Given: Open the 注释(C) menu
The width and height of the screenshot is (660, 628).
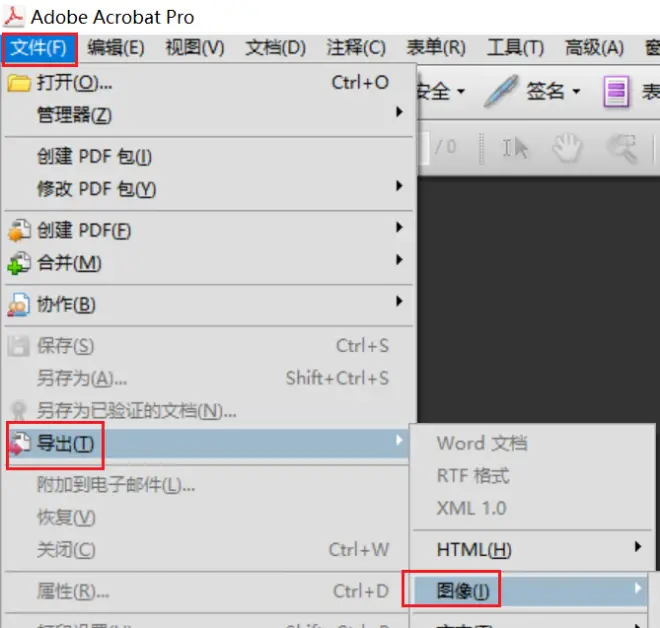Looking at the screenshot, I should 356,48.
